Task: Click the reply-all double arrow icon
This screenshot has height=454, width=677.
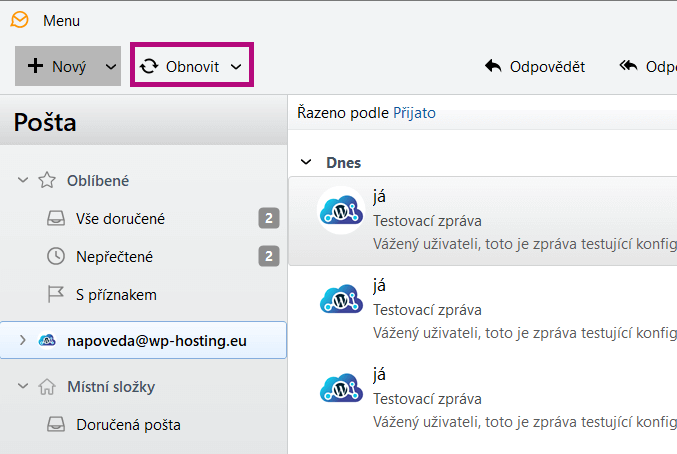Action: [x=628, y=66]
